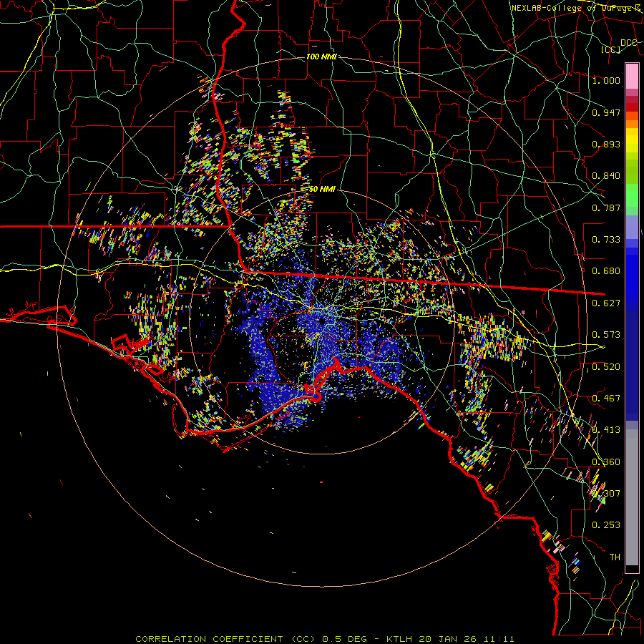Click the Correlation Coefficient KTLH caption text
The height and width of the screenshot is (644, 644).
pyautogui.click(x=324, y=639)
